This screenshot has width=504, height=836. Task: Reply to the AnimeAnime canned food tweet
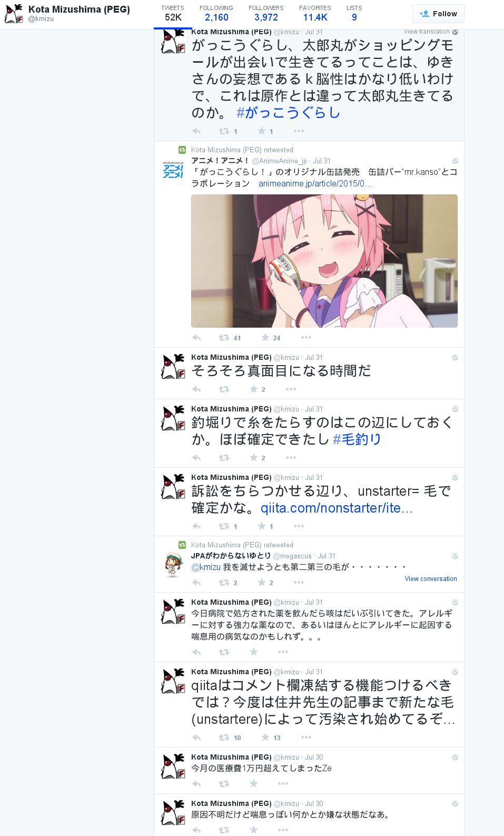point(196,338)
